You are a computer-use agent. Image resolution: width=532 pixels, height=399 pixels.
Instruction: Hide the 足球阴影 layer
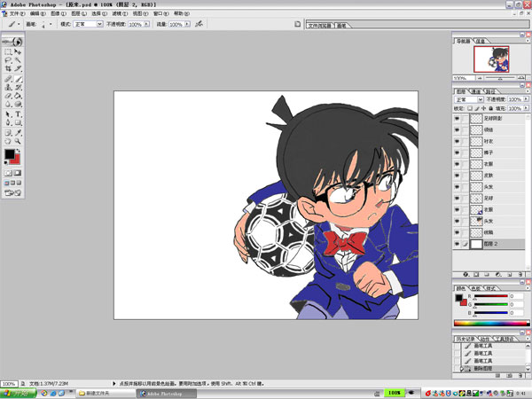pos(457,119)
